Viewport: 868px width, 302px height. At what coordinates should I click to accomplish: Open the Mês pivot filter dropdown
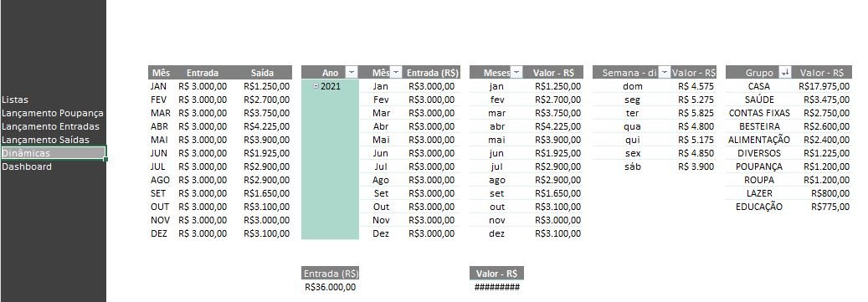point(396,73)
